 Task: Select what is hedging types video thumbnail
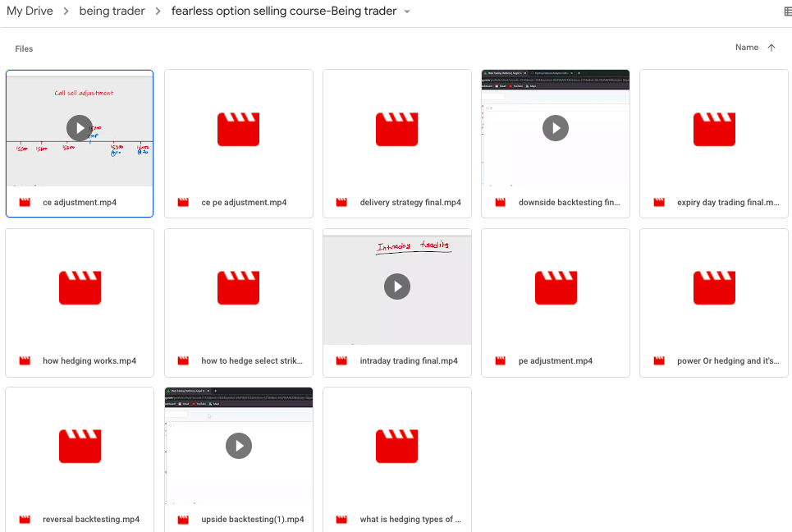(396, 446)
